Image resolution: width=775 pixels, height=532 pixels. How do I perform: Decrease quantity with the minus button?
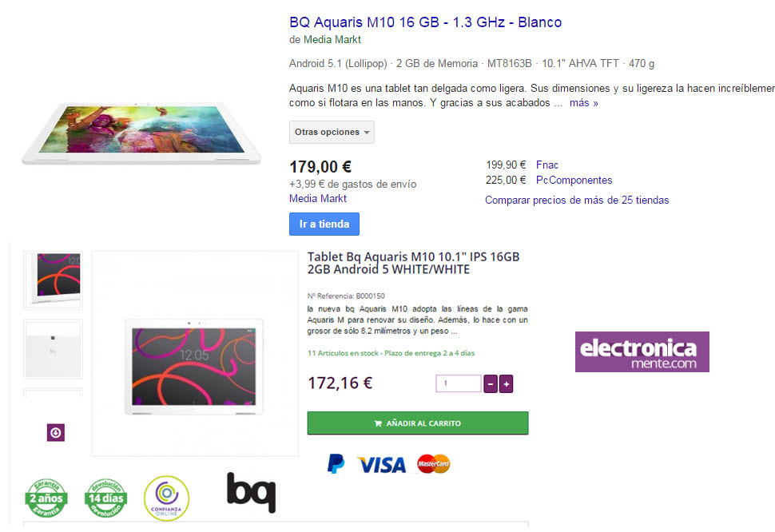point(491,383)
